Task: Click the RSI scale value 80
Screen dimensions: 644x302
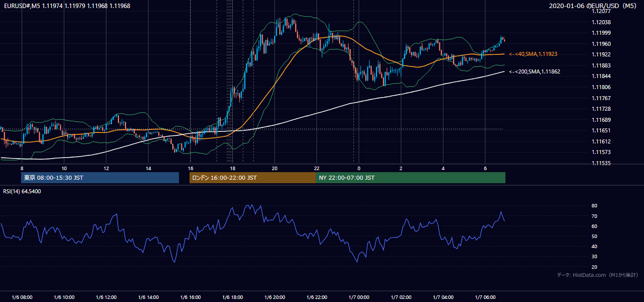Action: 594,206
